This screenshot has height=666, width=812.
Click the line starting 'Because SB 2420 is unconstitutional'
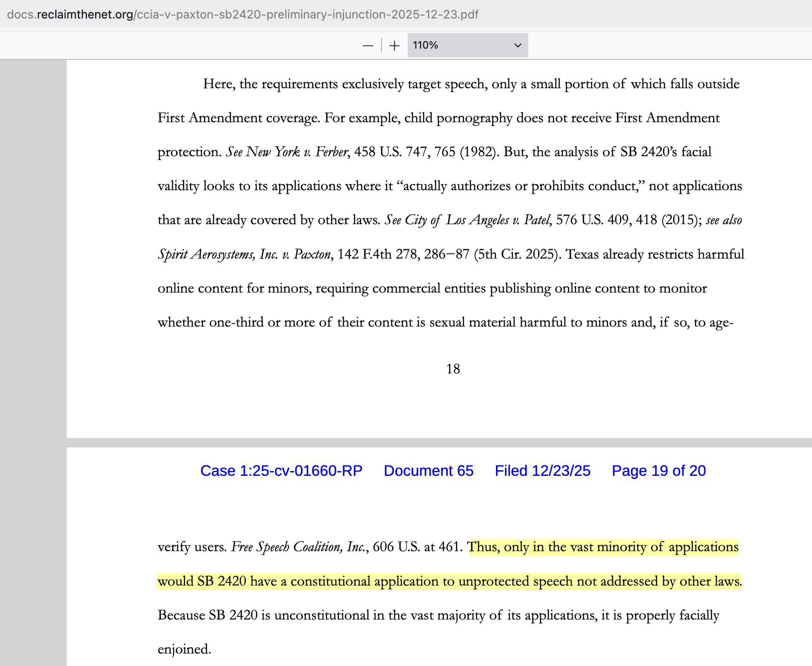click(438, 615)
